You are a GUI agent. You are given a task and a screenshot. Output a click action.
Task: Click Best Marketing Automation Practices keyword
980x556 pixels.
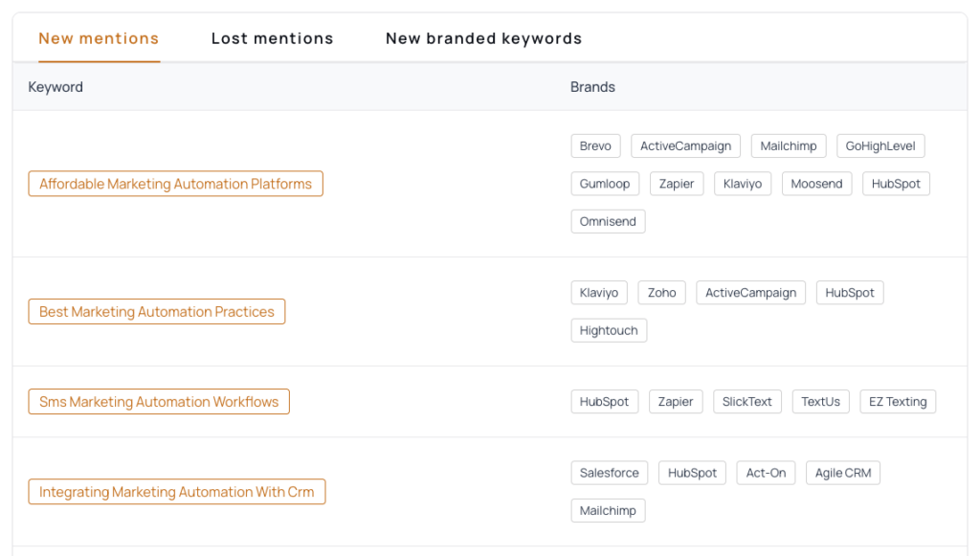[x=157, y=312]
